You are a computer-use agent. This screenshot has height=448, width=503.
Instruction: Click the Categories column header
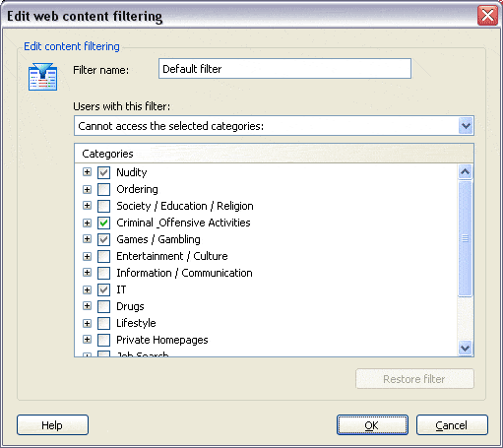coord(274,154)
